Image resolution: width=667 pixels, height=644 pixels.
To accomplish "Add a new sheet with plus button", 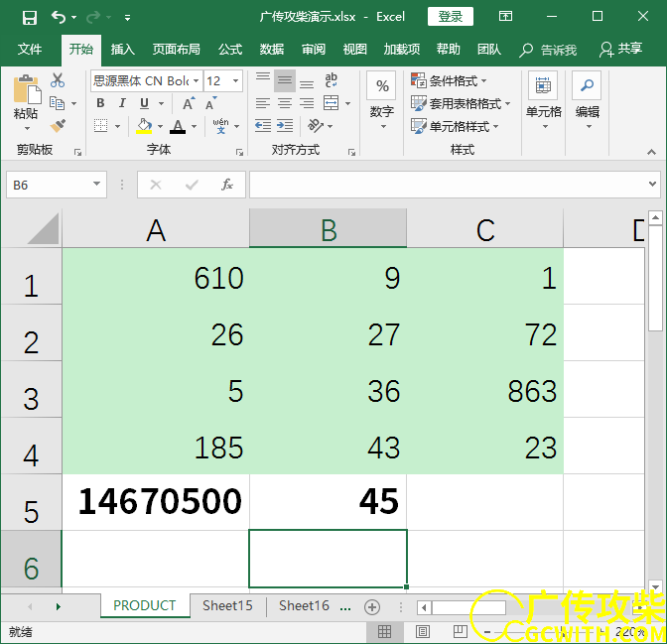I will point(372,607).
